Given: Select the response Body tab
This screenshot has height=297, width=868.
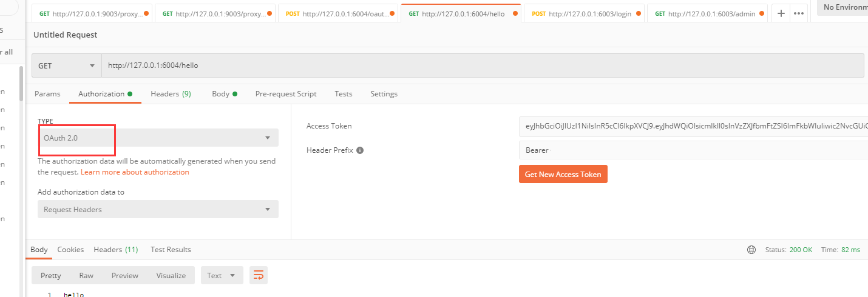Looking at the screenshot, I should (39, 250).
